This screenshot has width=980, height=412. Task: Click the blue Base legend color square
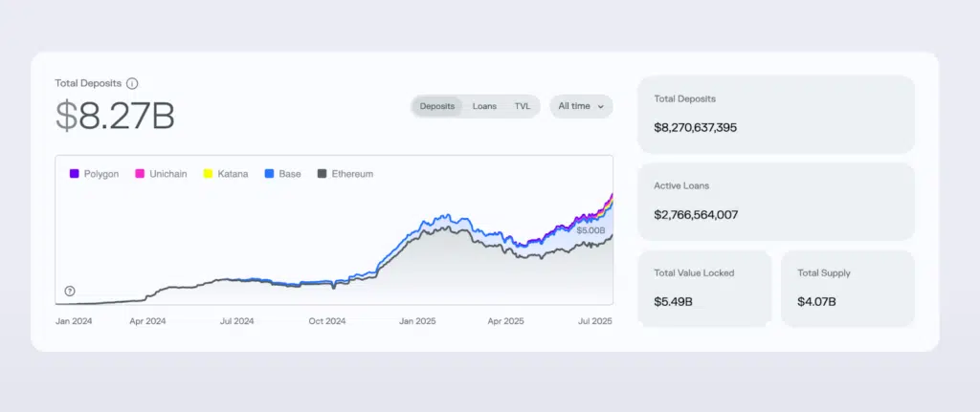270,174
